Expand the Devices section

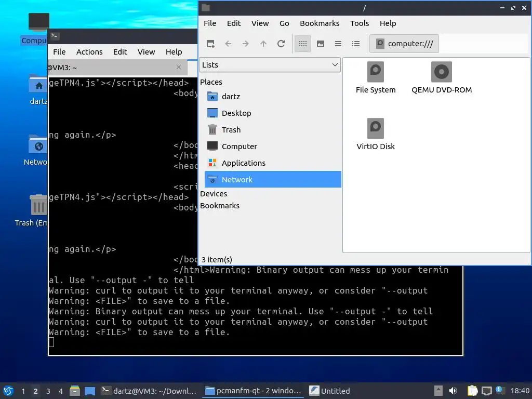coord(214,194)
